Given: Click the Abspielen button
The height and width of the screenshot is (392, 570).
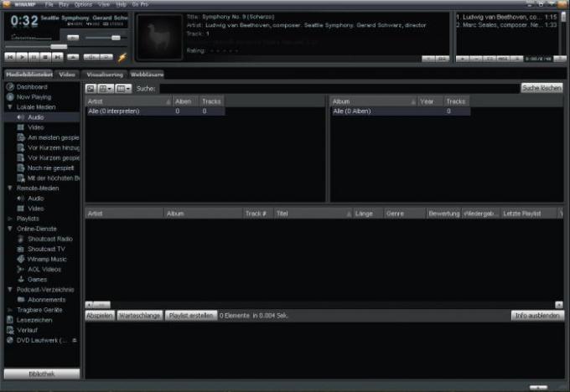Looking at the screenshot, I should pyautogui.click(x=100, y=315).
